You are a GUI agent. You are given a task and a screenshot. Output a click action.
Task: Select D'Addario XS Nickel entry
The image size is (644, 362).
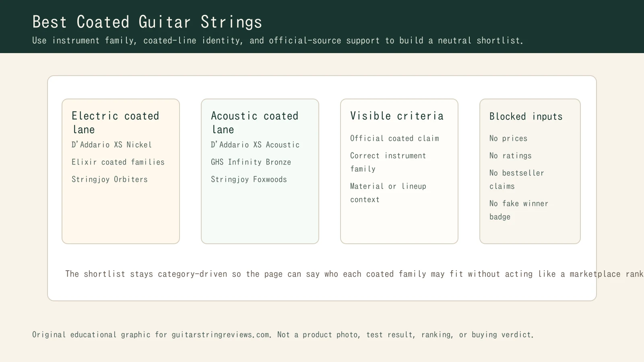(111, 145)
